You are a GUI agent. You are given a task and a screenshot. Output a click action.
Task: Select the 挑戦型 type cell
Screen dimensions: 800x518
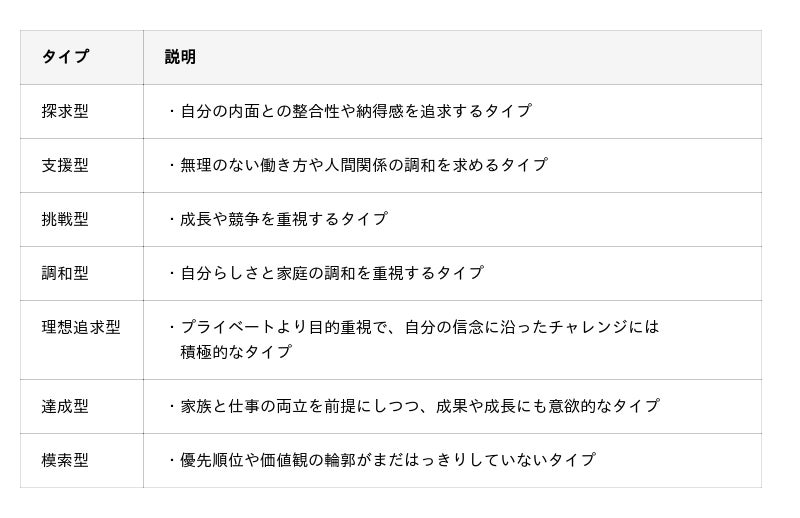click(65, 219)
